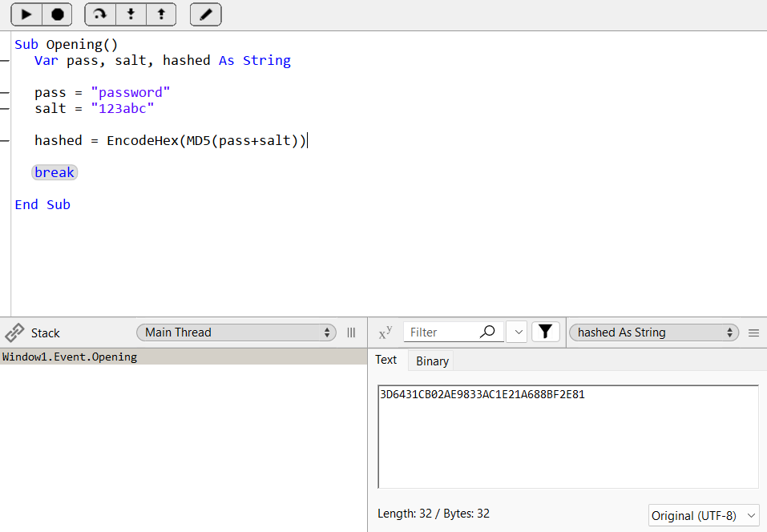Click the Var pass, salt, hashed line
This screenshot has height=532, width=767.
163,61
